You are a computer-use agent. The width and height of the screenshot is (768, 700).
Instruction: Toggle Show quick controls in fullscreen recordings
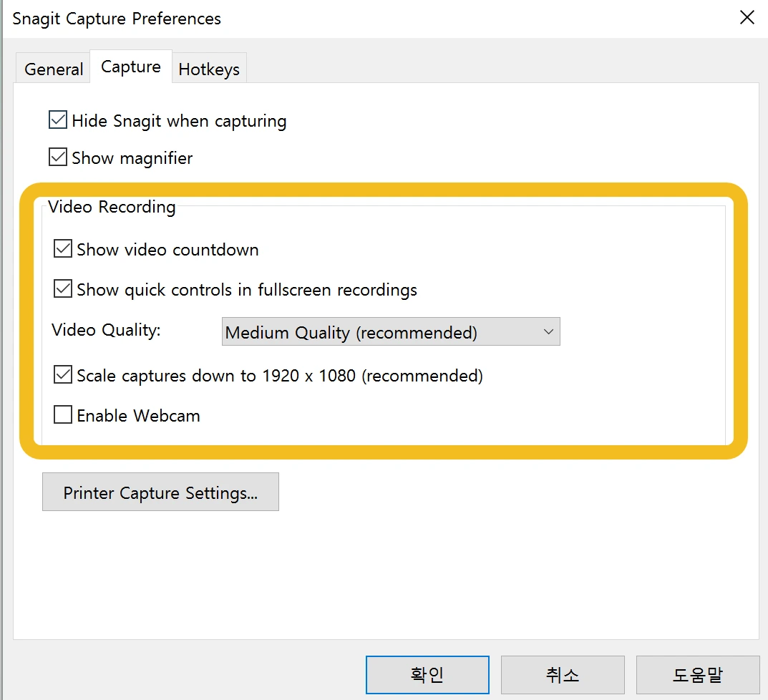tap(63, 289)
